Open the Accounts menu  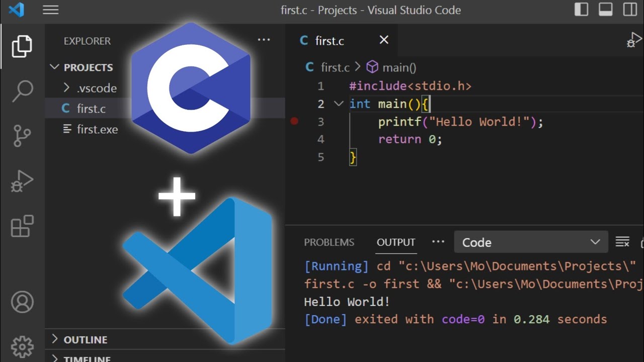pos(22,302)
